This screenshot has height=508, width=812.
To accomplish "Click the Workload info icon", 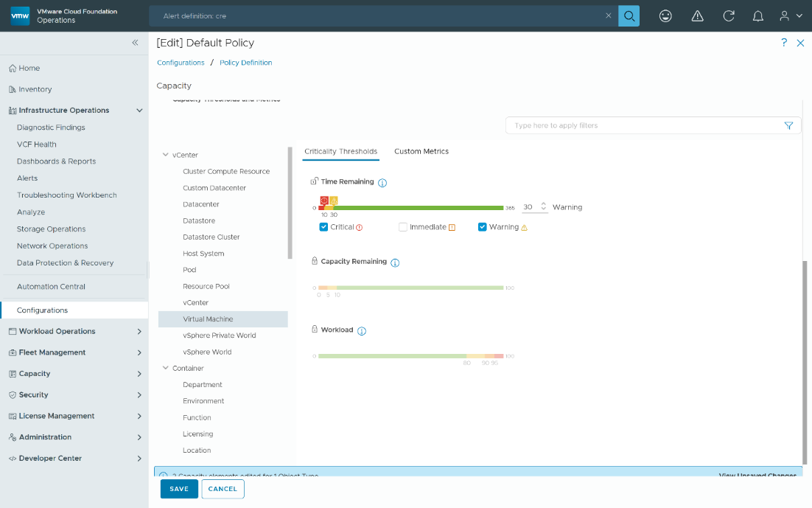I will tap(362, 331).
